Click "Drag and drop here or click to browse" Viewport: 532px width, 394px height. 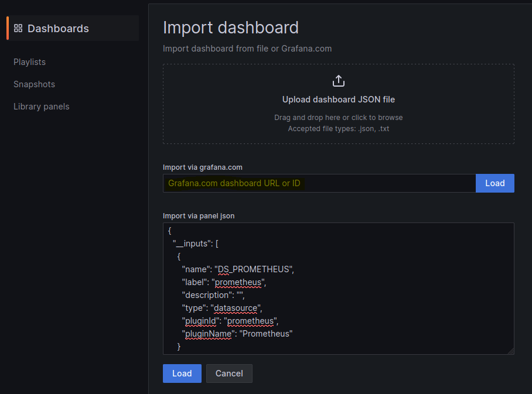[339, 118]
